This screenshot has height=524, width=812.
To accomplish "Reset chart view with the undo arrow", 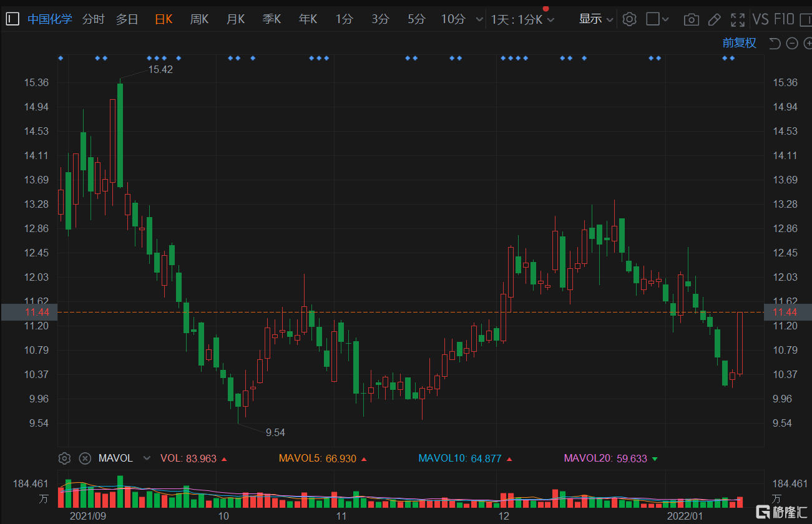I will click(x=775, y=43).
